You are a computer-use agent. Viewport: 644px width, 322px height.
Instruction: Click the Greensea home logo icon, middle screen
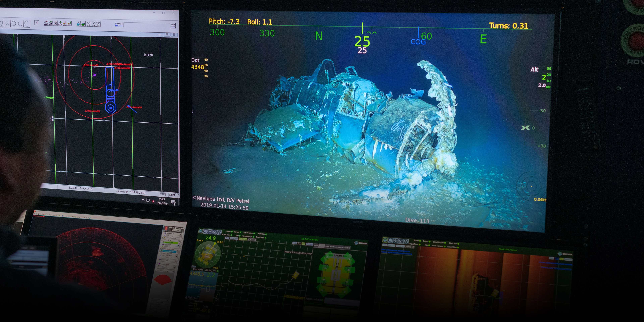pos(201,231)
